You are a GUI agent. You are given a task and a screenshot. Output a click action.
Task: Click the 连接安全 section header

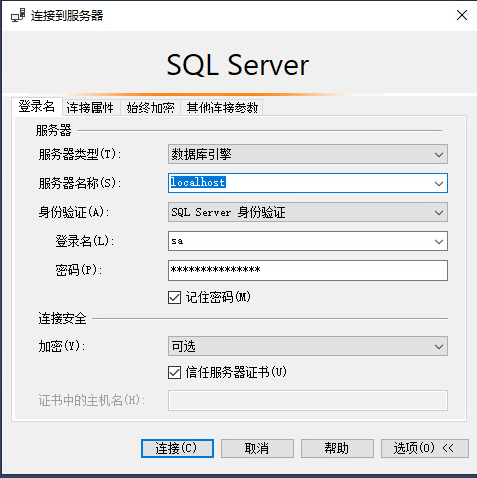click(x=62, y=319)
